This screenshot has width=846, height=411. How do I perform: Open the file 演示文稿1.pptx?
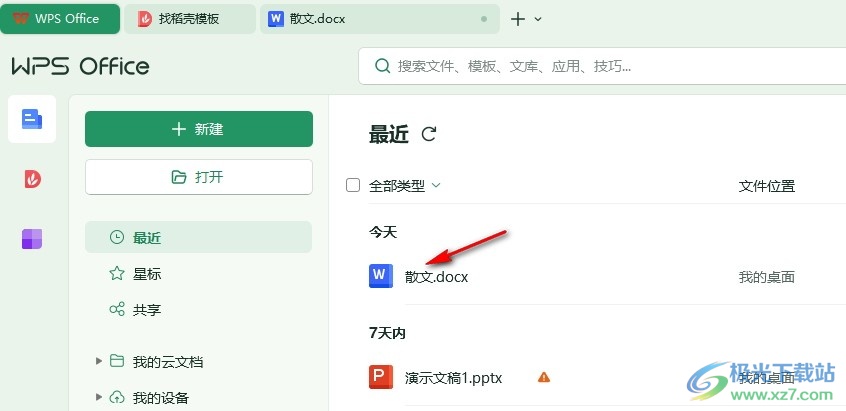(454, 378)
